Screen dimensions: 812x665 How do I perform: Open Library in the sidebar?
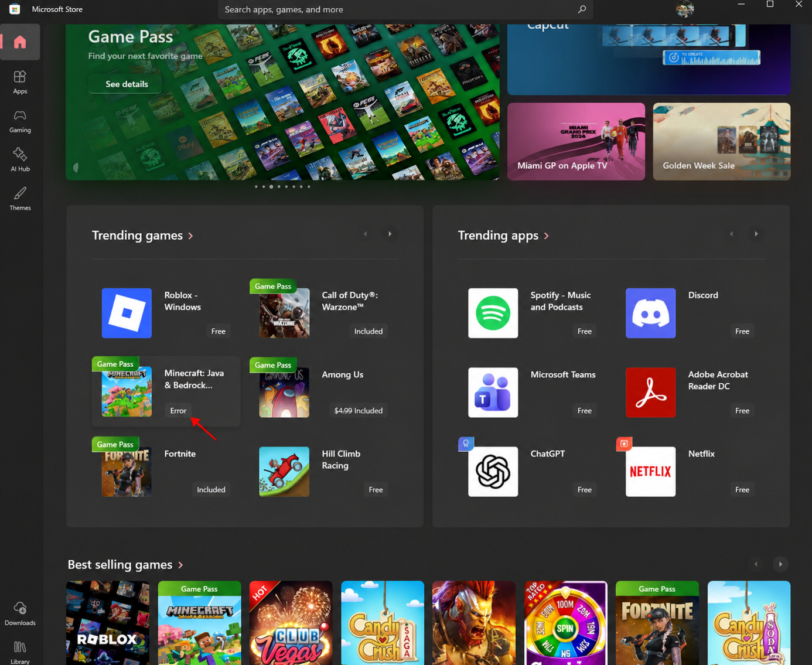click(x=20, y=652)
